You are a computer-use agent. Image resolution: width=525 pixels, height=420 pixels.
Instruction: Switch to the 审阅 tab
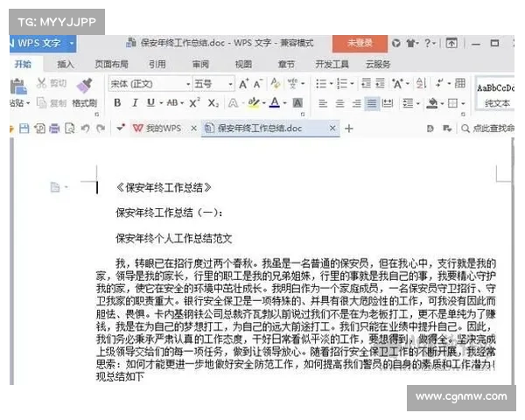click(200, 64)
